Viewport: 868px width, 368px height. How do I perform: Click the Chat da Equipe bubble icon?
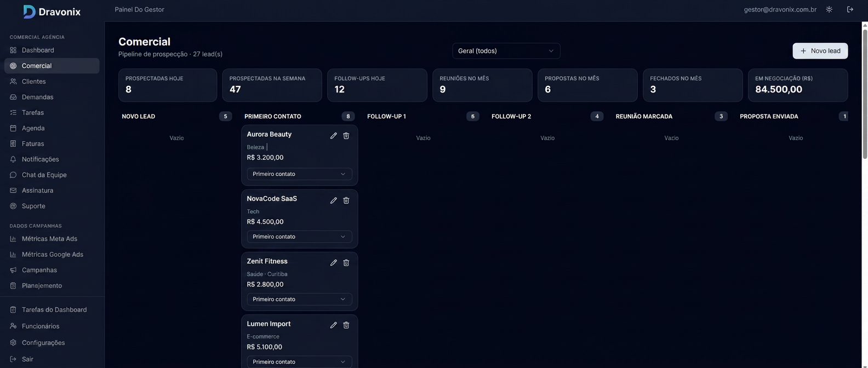coord(13,175)
